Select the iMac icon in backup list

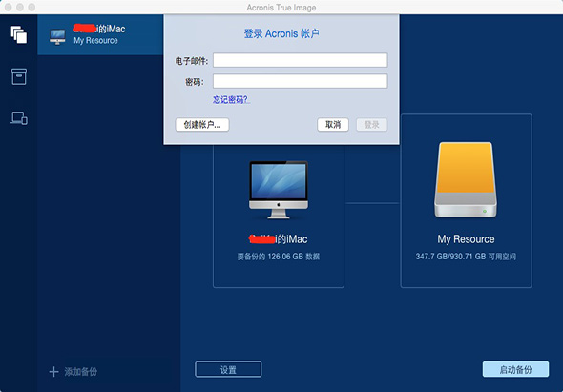click(57, 37)
